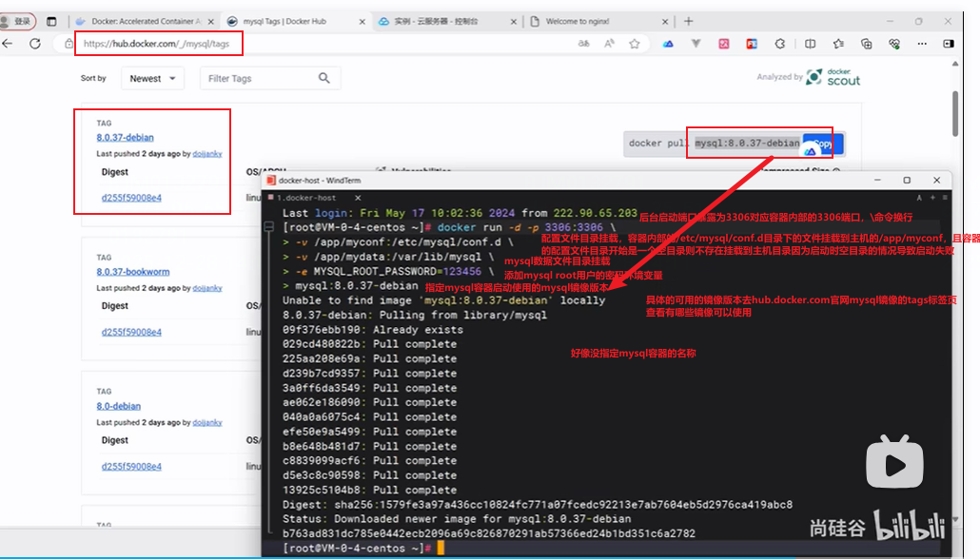Open the WindTerm tab bar menu icon
This screenshot has height=559, width=980.
point(945,198)
